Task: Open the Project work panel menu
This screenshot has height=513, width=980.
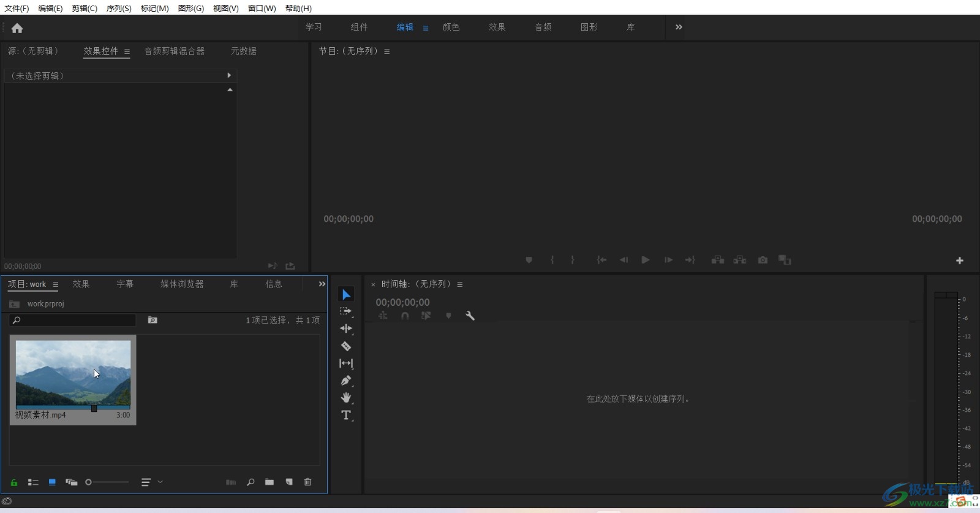Action: click(x=55, y=284)
